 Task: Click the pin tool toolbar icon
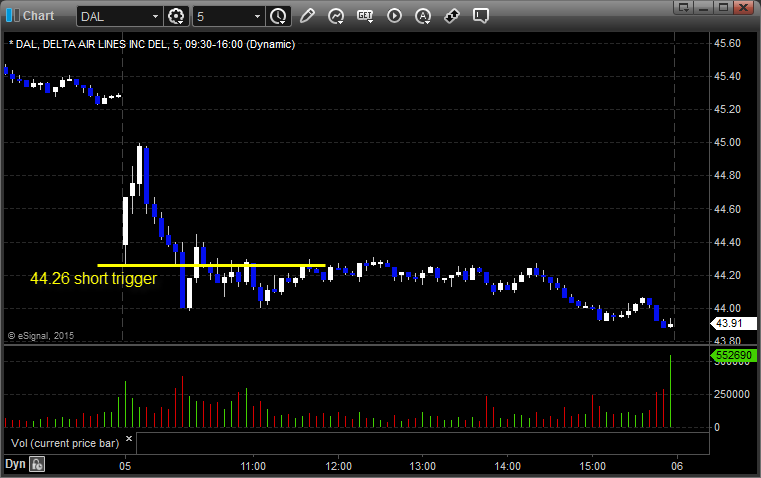pyautogui.click(x=452, y=16)
